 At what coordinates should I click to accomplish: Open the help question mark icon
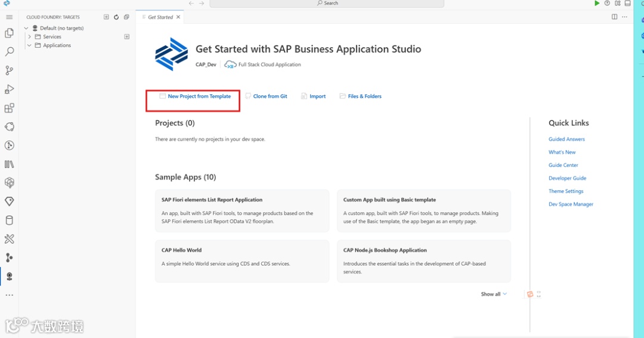pyautogui.click(x=607, y=4)
